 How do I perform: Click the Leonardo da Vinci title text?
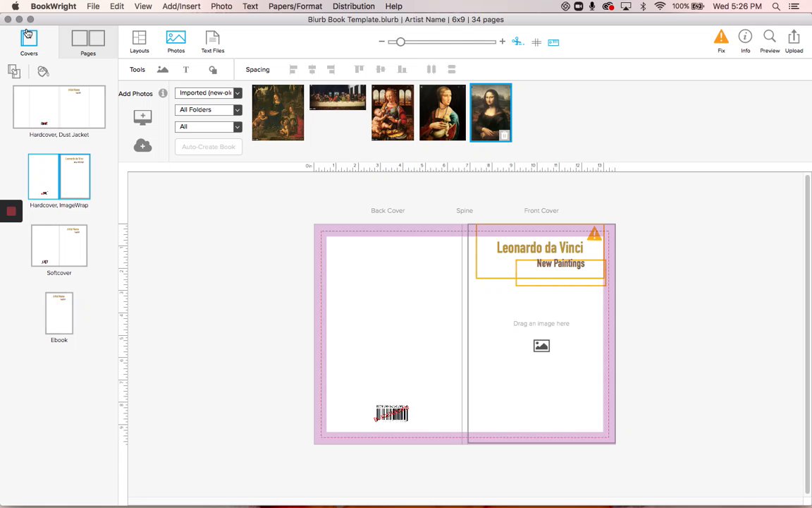540,248
